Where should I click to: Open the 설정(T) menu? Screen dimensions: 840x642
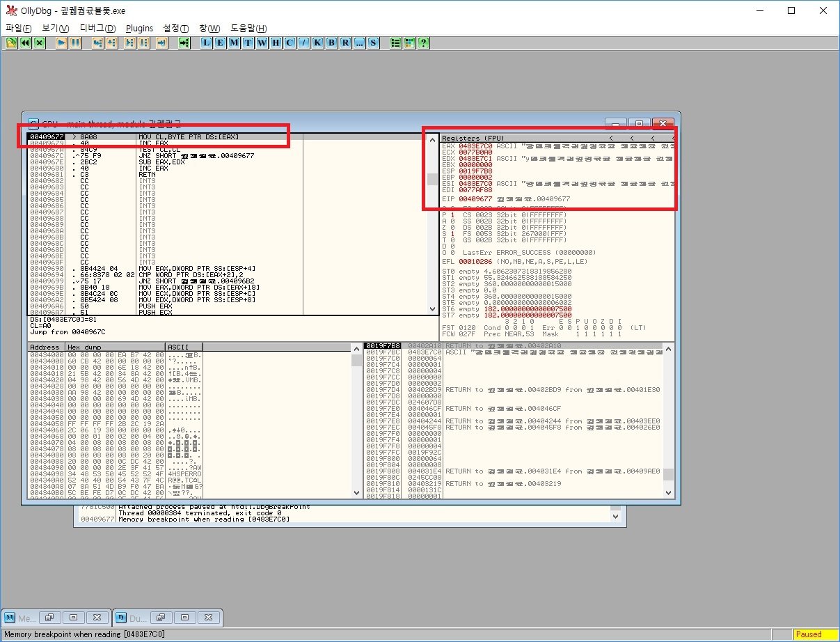[x=176, y=28]
